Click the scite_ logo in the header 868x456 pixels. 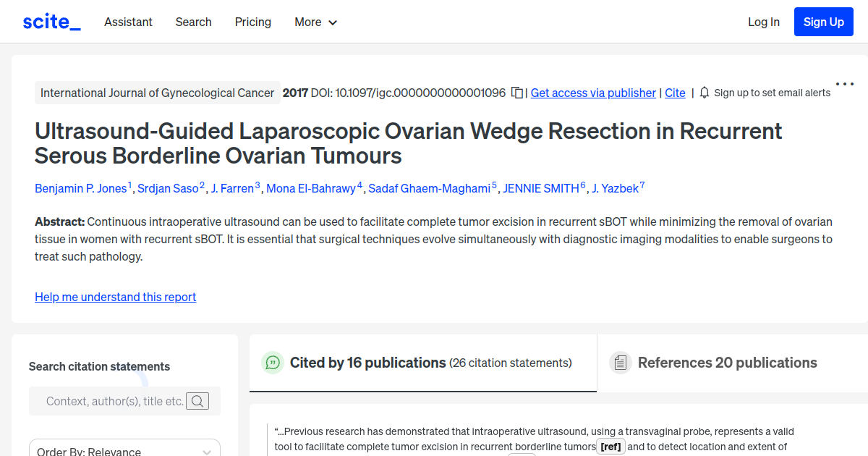coord(51,21)
